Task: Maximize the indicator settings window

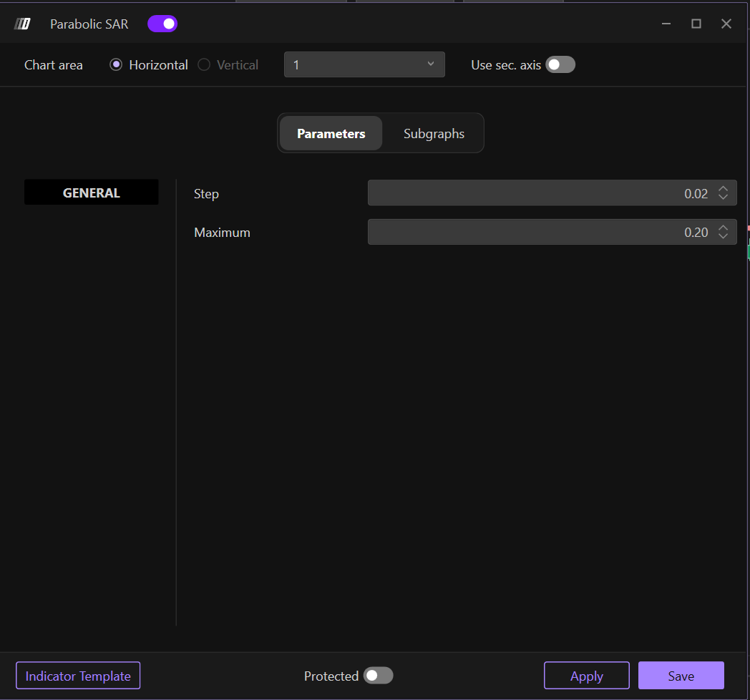Action: [x=696, y=24]
